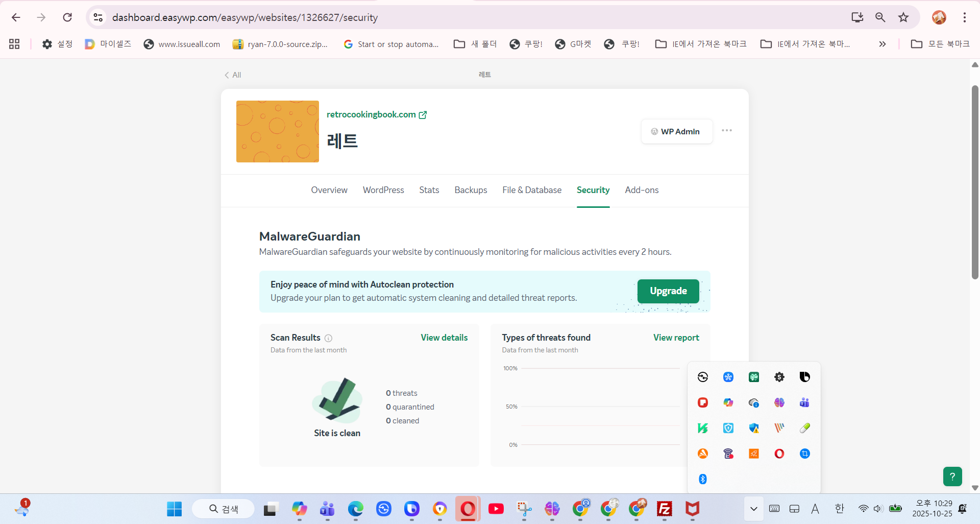Open WP Admin for the site

coord(677,132)
